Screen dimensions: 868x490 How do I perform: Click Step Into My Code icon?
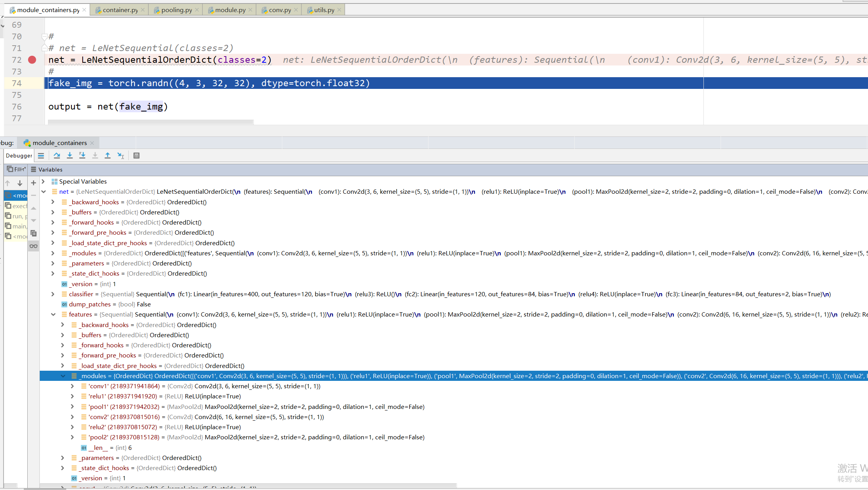click(82, 156)
